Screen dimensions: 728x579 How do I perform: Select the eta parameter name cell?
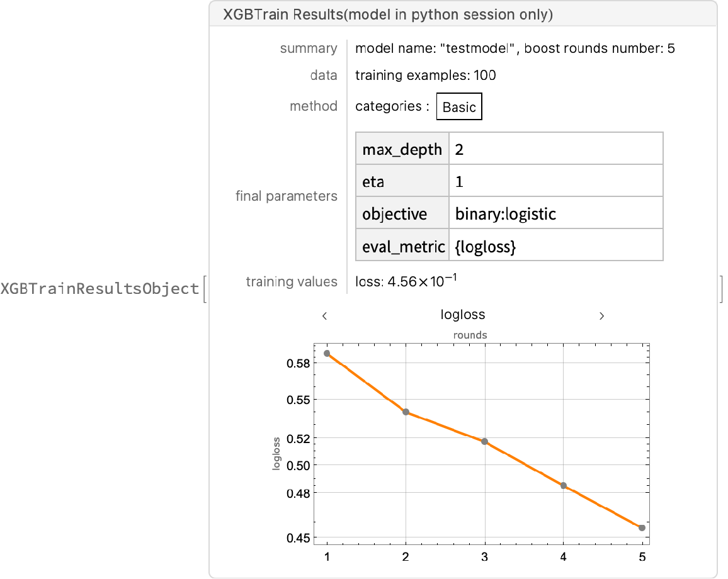tap(403, 181)
